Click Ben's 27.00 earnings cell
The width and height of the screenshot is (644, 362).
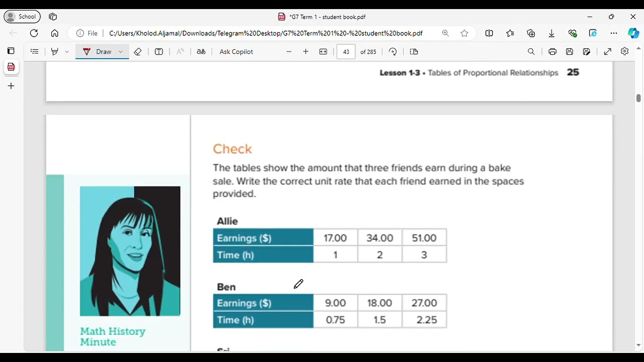[424, 303]
